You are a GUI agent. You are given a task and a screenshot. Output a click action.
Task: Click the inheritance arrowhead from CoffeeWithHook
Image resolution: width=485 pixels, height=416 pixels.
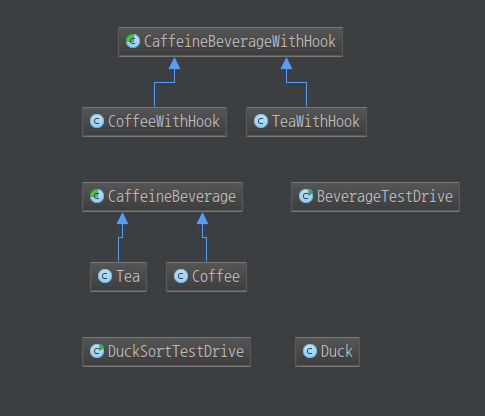pos(174,64)
